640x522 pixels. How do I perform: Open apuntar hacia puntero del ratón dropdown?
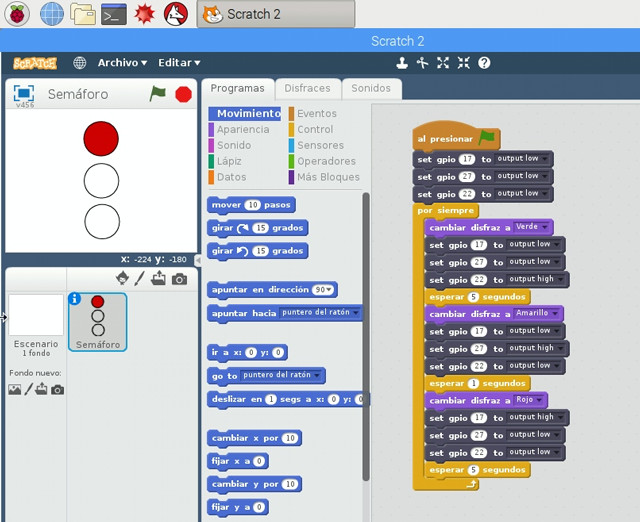tap(320, 313)
